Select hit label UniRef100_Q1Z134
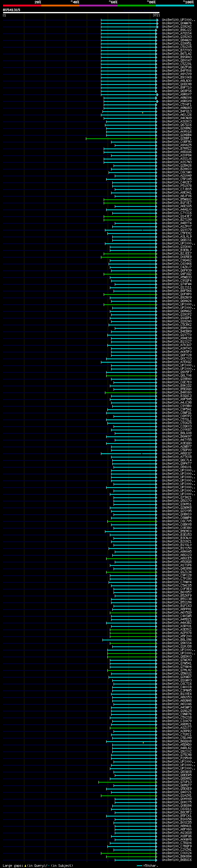 click(x=177, y=572)
